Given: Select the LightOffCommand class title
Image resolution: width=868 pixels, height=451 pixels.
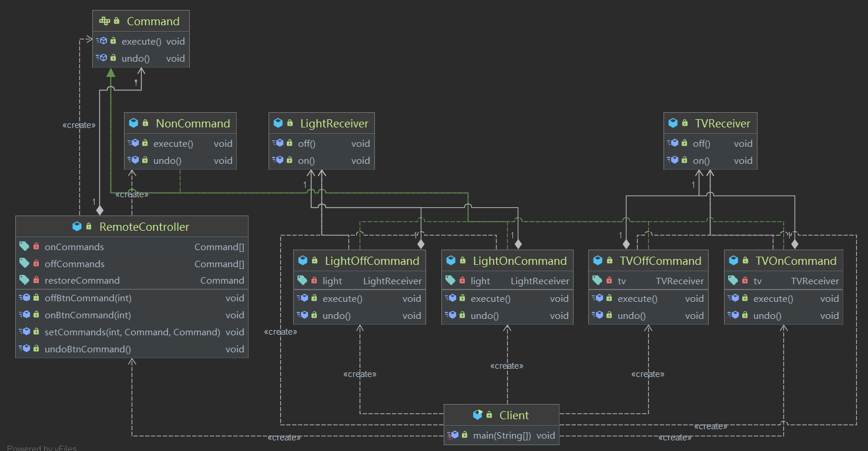Looking at the screenshot, I should tap(372, 261).
